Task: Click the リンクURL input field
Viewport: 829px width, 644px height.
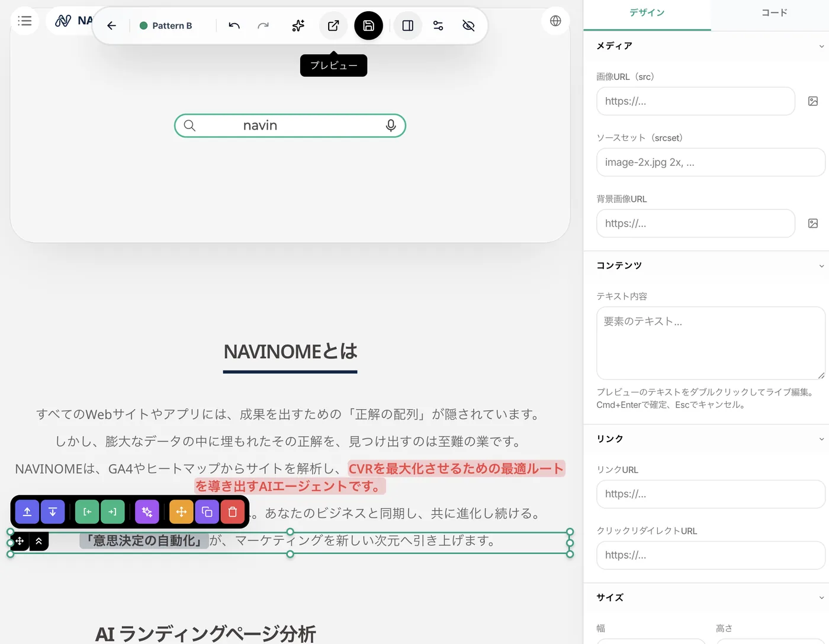Action: (x=711, y=494)
